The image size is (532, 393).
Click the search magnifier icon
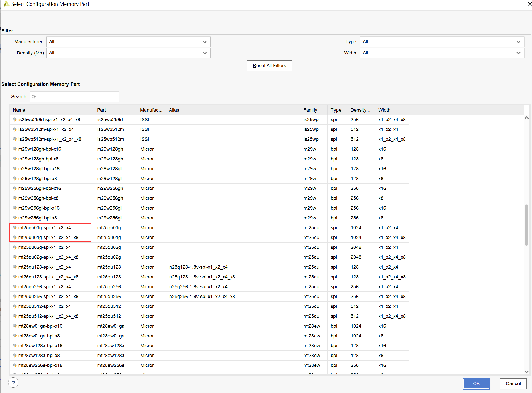point(34,97)
